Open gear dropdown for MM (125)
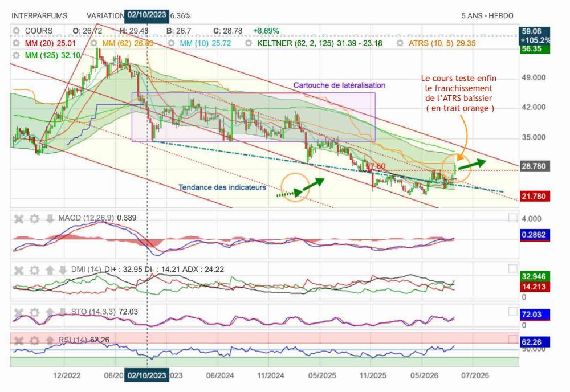 click(x=16, y=55)
